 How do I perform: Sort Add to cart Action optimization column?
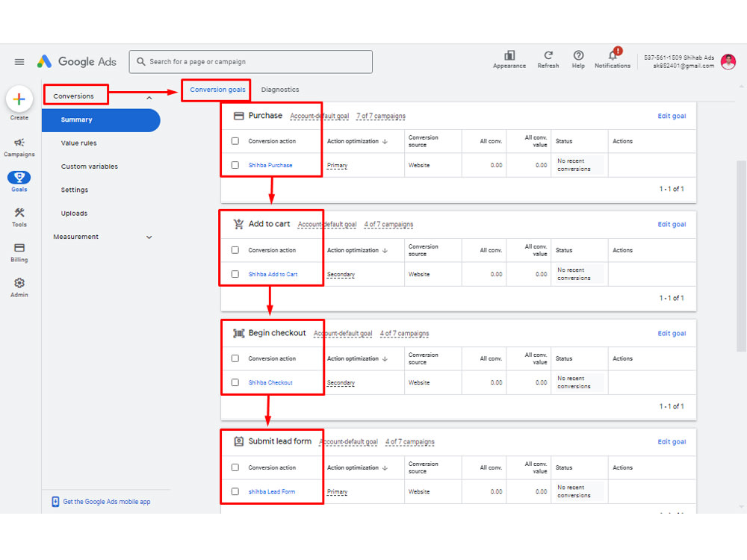pyautogui.click(x=357, y=250)
